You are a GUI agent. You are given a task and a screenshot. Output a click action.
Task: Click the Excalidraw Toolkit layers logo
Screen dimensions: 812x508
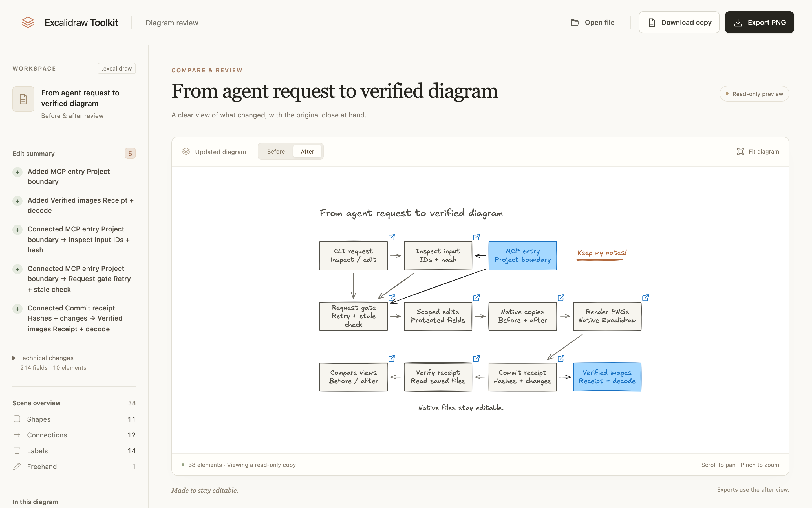point(28,23)
